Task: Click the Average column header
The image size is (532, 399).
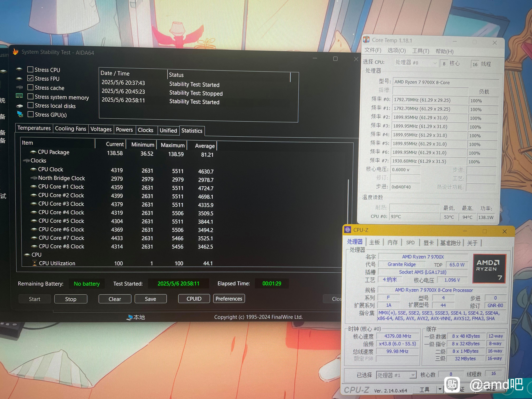Action: click(205, 146)
